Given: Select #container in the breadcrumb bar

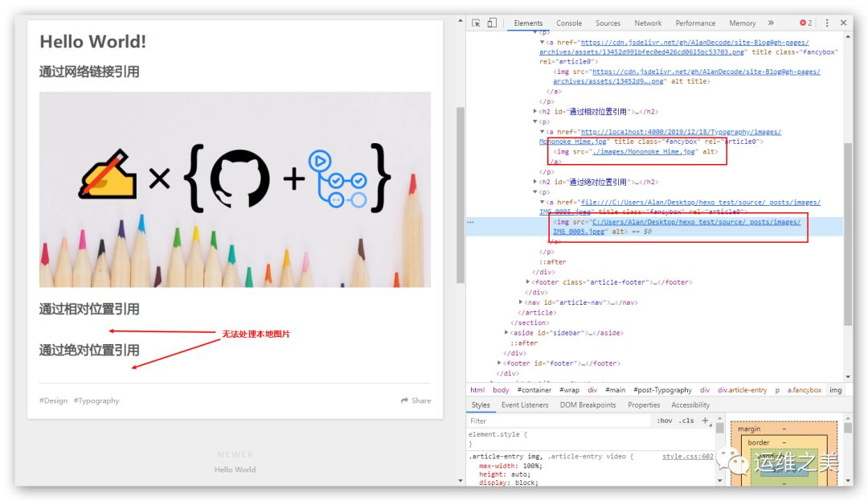Looking at the screenshot, I should point(534,390).
